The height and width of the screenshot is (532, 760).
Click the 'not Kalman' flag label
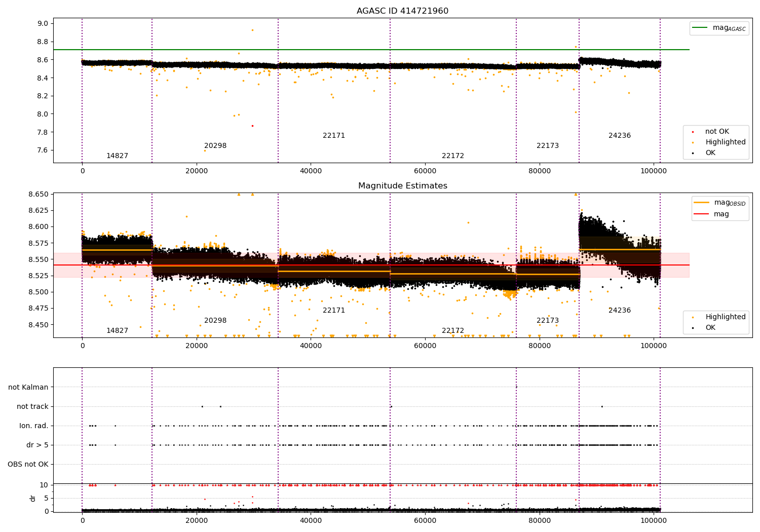coord(28,388)
